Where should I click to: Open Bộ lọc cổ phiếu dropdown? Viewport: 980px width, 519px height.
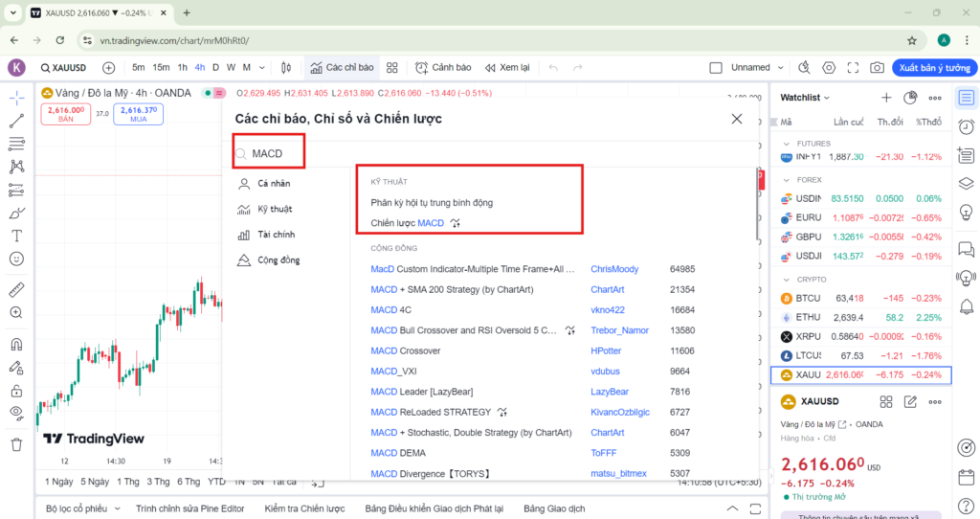(82, 508)
